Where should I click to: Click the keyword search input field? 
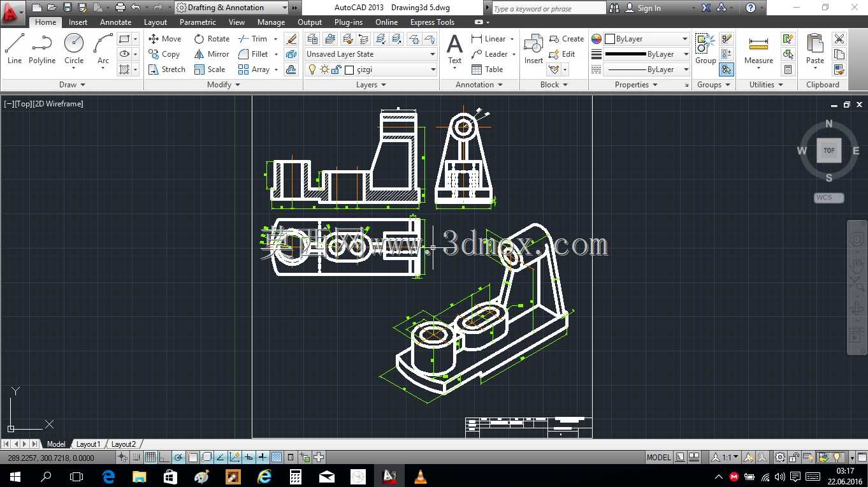549,8
